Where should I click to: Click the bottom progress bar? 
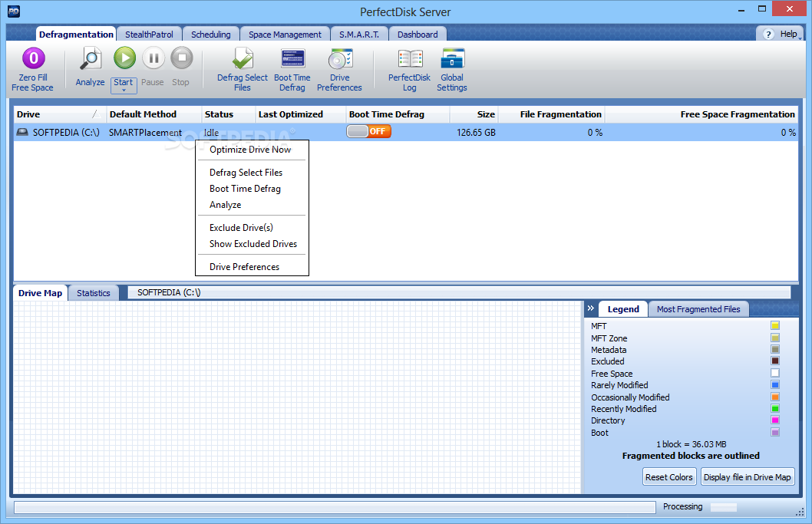(x=335, y=507)
